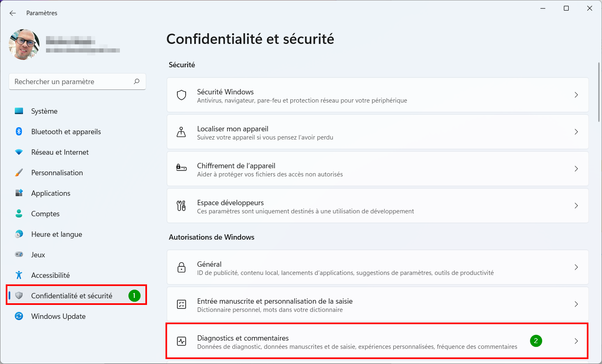Expand Sécurité Windows using its chevron
Image resolution: width=602 pixels, height=364 pixels.
click(576, 95)
